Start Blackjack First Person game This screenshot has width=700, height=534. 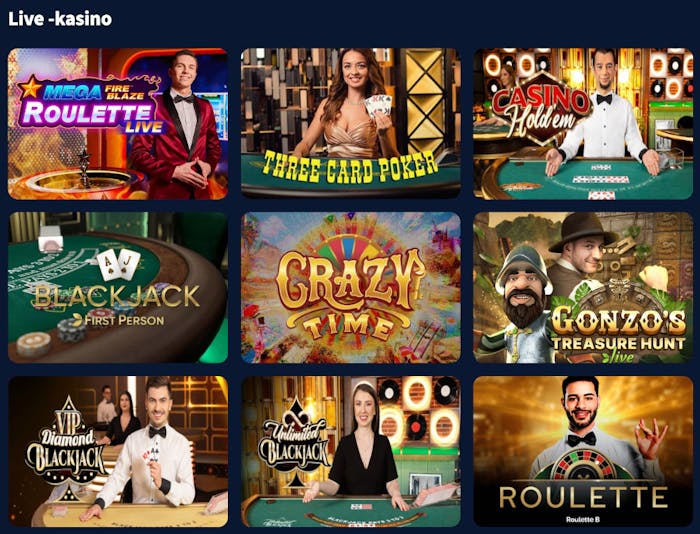pos(118,287)
